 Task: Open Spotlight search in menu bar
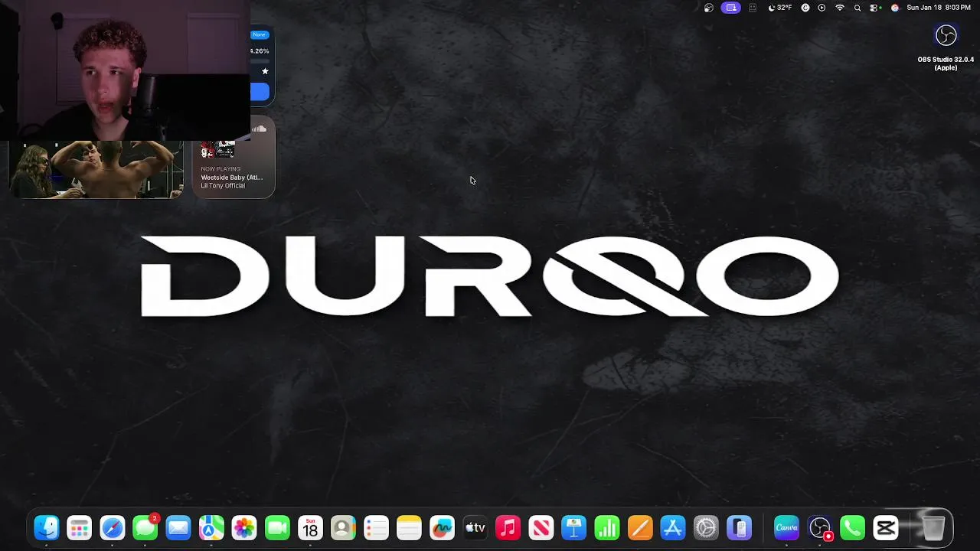[x=857, y=8]
